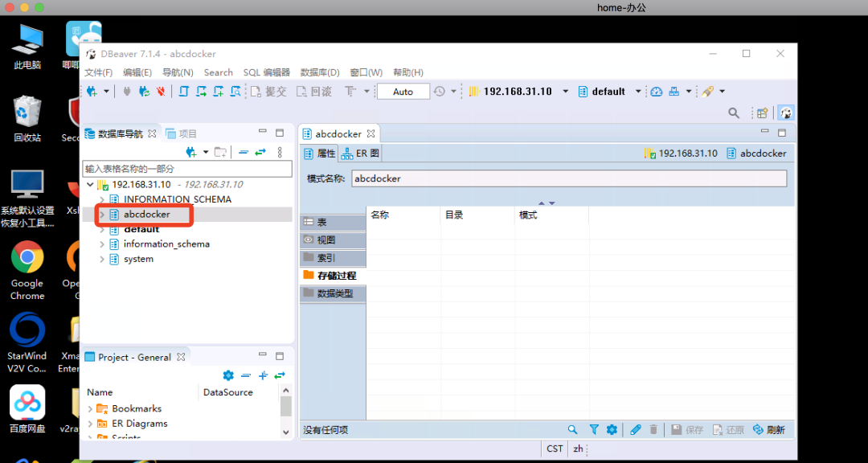868x463 pixels.
Task: Open the 文件(F) menu
Action: click(x=99, y=72)
